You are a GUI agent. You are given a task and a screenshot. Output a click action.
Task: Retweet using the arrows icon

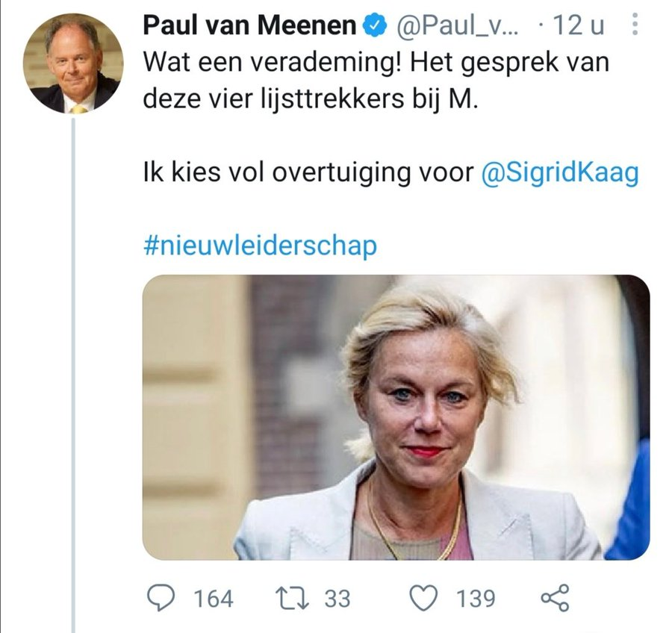click(x=290, y=597)
